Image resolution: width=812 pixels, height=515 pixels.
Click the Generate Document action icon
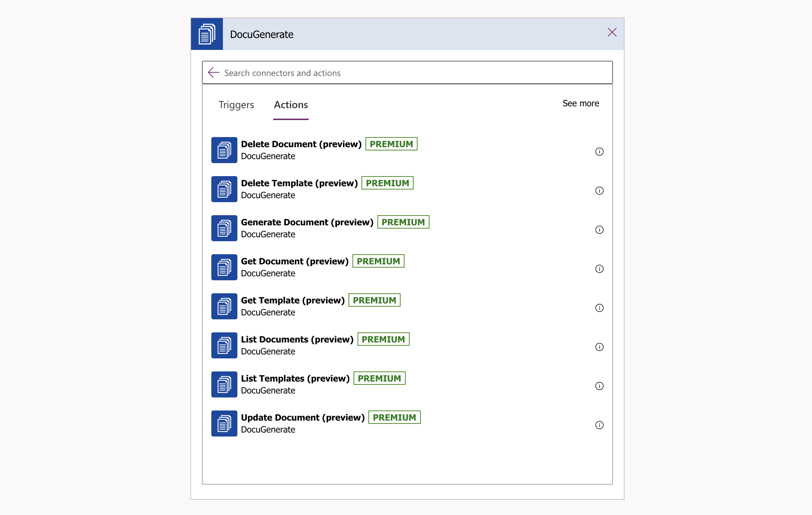pyautogui.click(x=224, y=228)
